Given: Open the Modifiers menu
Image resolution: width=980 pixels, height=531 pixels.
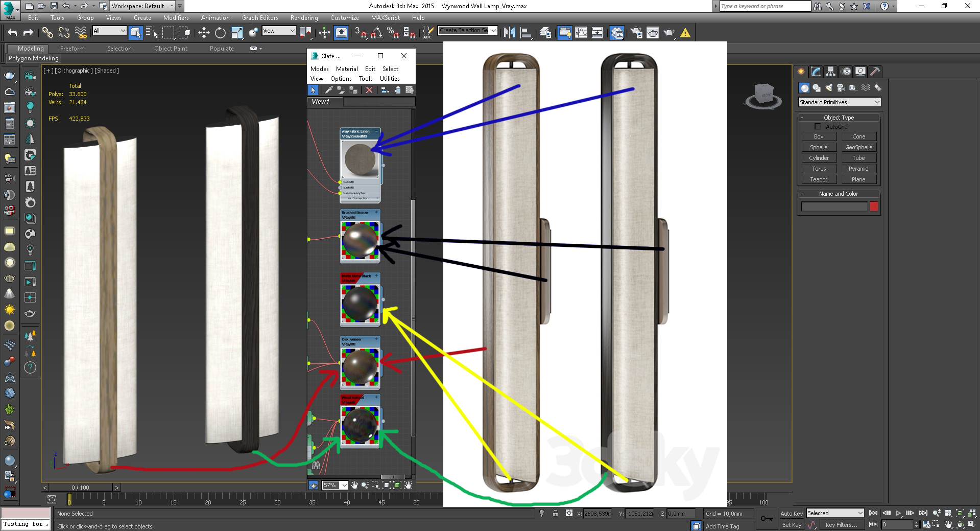Looking at the screenshot, I should [x=176, y=18].
